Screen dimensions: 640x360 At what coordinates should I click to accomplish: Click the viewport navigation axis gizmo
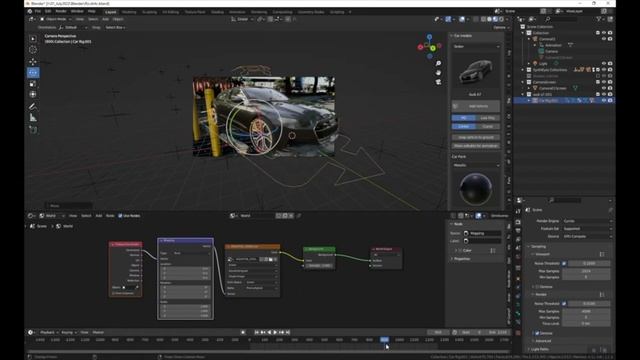coord(429,46)
